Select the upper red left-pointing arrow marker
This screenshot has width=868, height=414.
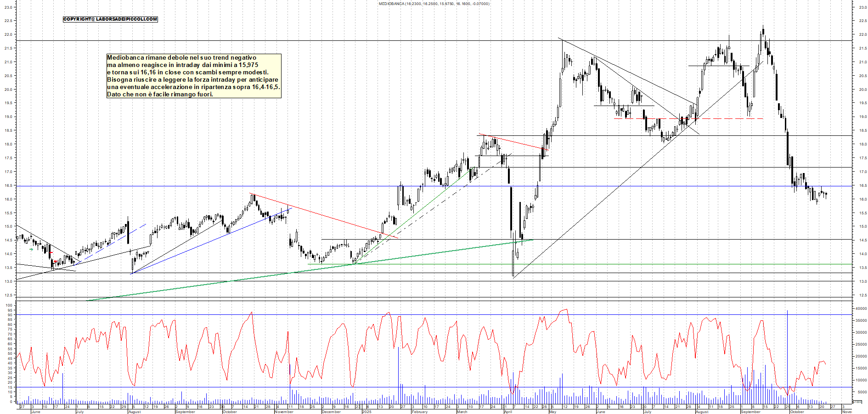coord(51,252)
